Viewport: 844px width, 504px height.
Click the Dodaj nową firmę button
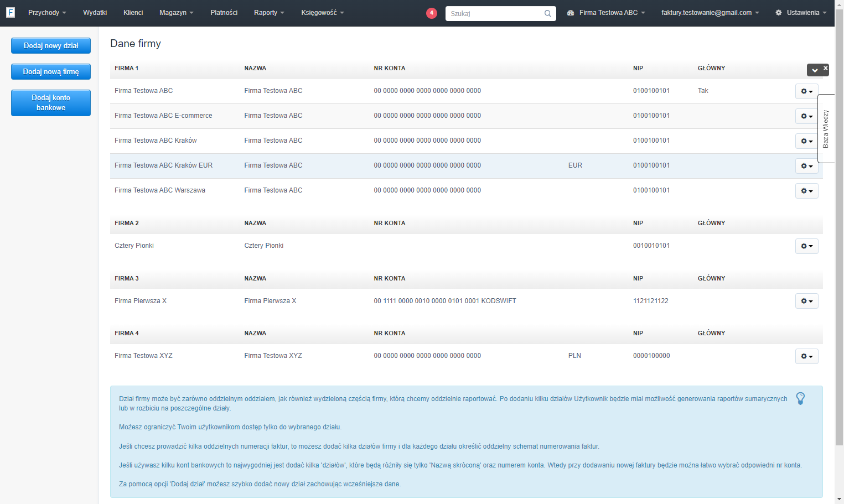click(51, 72)
